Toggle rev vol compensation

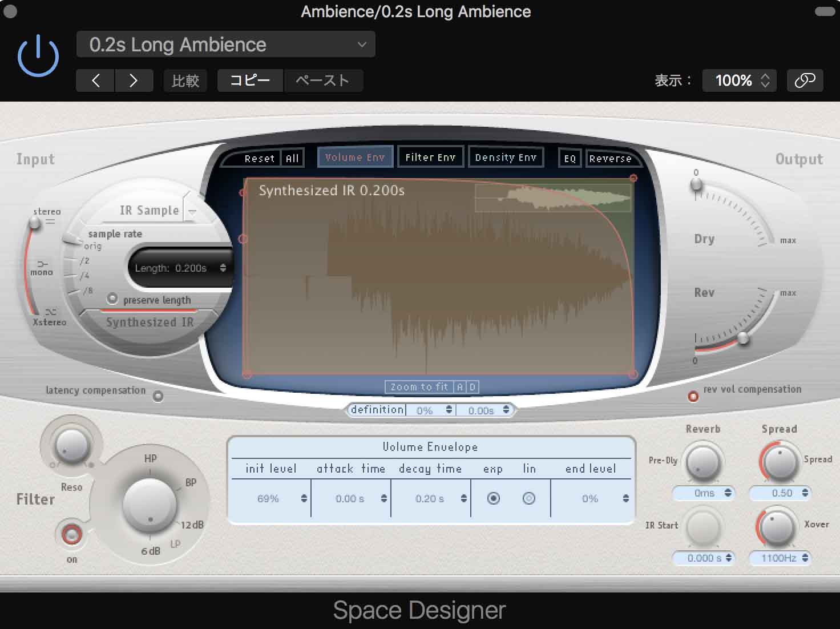click(x=693, y=396)
